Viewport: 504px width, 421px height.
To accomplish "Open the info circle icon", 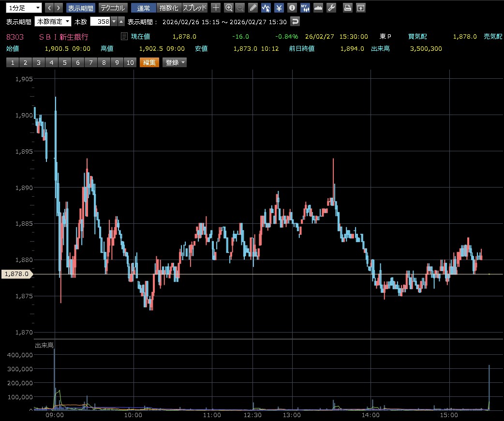I will tap(292, 8).
